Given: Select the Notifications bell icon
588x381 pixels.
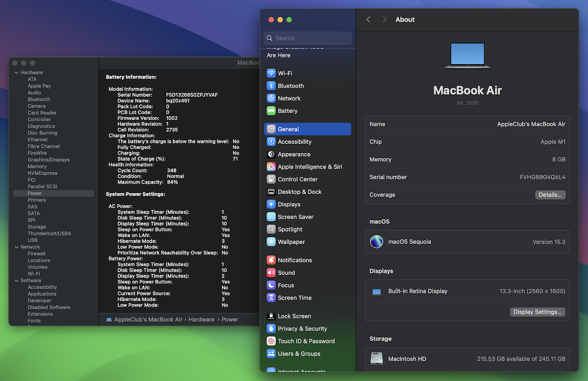Looking at the screenshot, I should pyautogui.click(x=271, y=260).
